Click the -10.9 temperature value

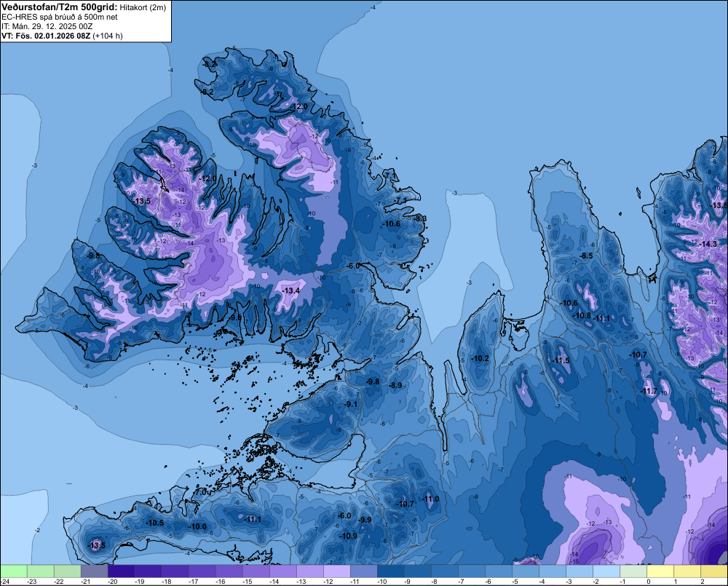point(348,536)
